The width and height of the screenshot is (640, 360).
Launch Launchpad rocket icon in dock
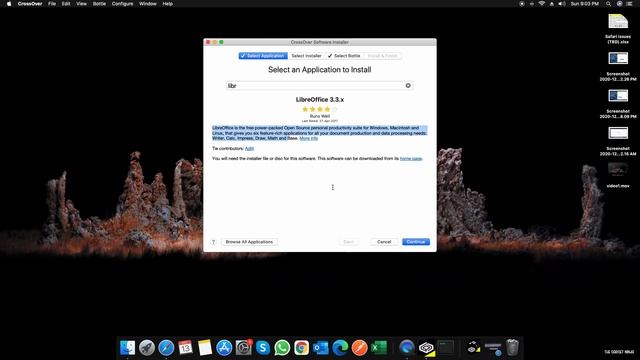click(x=147, y=348)
